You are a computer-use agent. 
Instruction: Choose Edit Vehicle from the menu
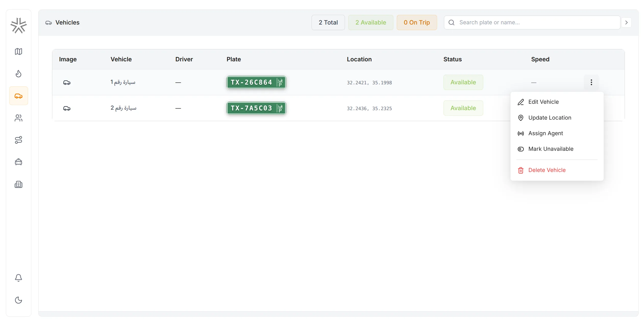(557, 102)
